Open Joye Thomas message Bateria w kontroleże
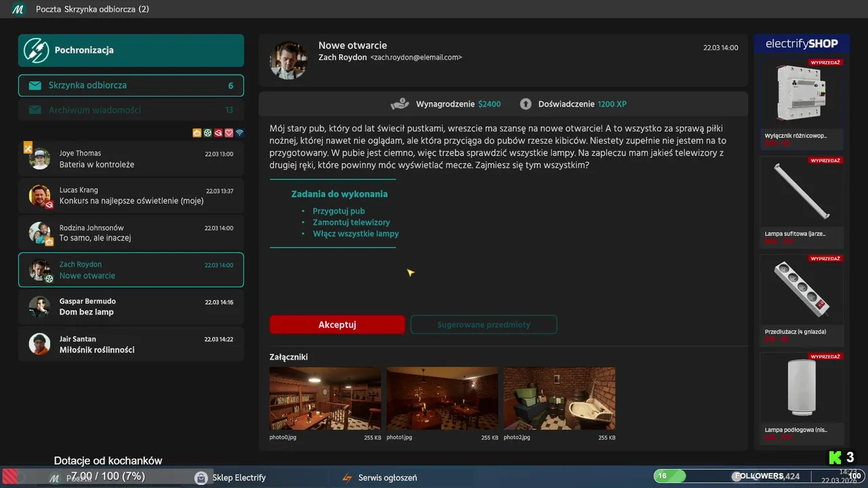 pos(131,159)
